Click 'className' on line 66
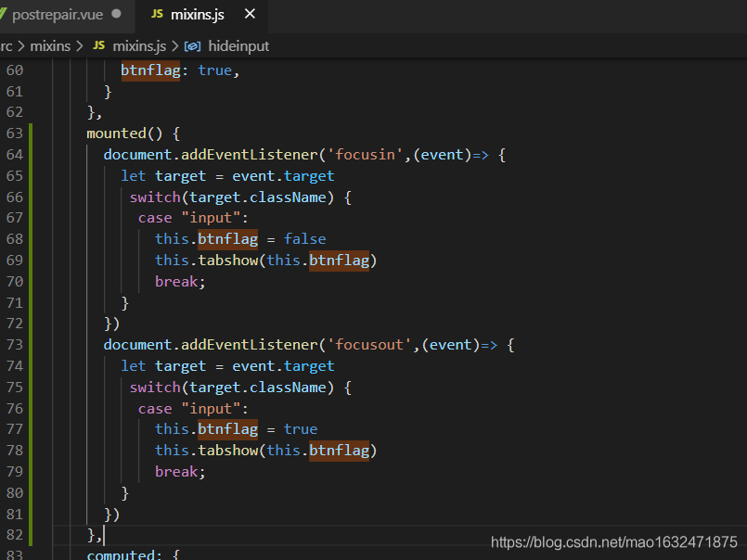This screenshot has height=560, width=747. (288, 197)
